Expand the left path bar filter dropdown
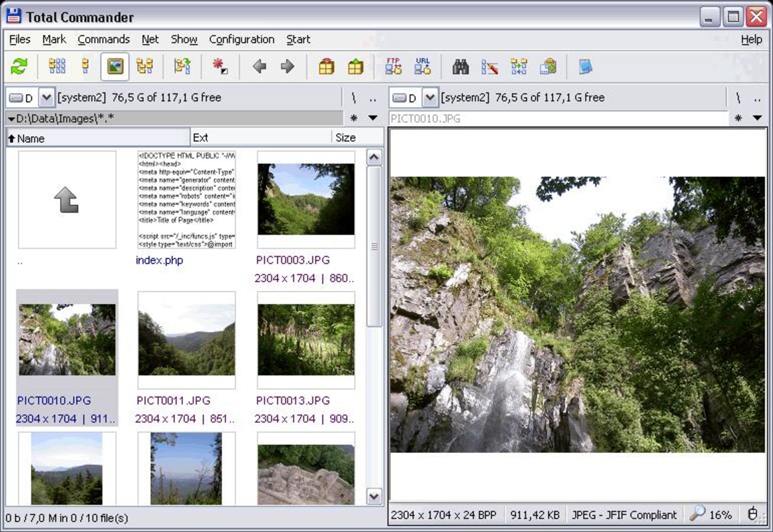Viewport: 773px width, 532px height. coord(374,118)
